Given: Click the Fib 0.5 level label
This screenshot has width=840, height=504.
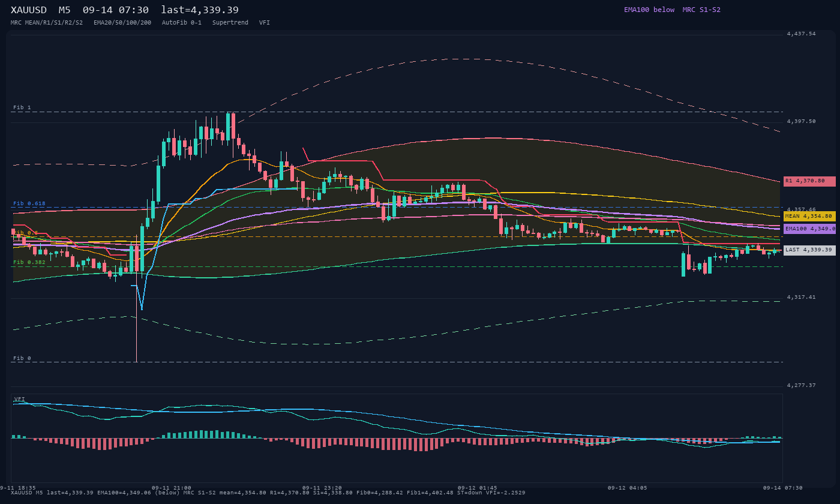Looking at the screenshot, I should tap(26, 233).
